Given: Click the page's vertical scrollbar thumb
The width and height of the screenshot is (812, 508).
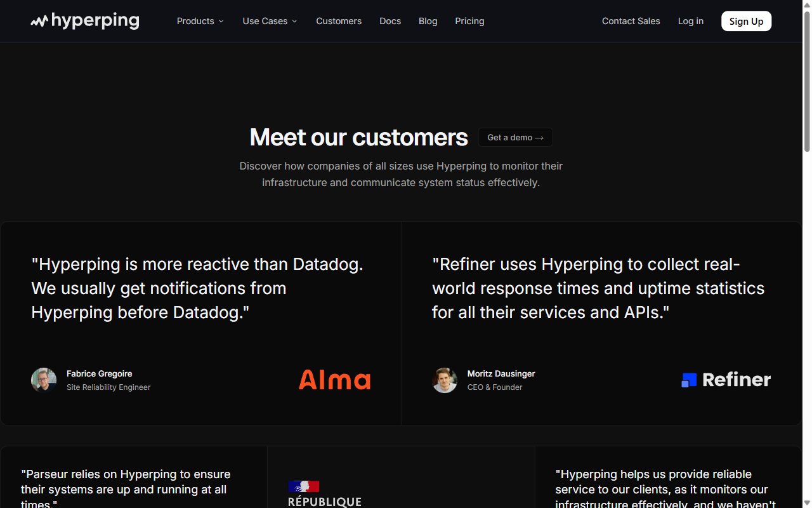Looking at the screenshot, I should click(x=807, y=80).
